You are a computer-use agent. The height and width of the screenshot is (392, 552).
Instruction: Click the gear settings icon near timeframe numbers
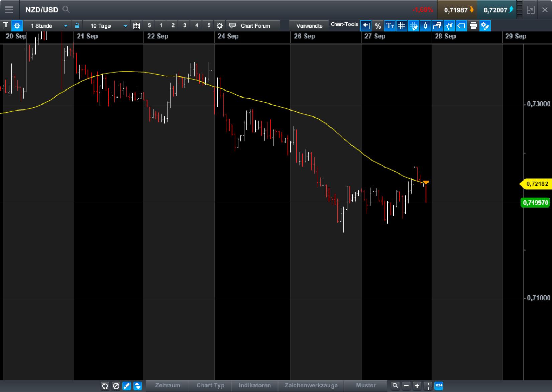[x=219, y=25]
